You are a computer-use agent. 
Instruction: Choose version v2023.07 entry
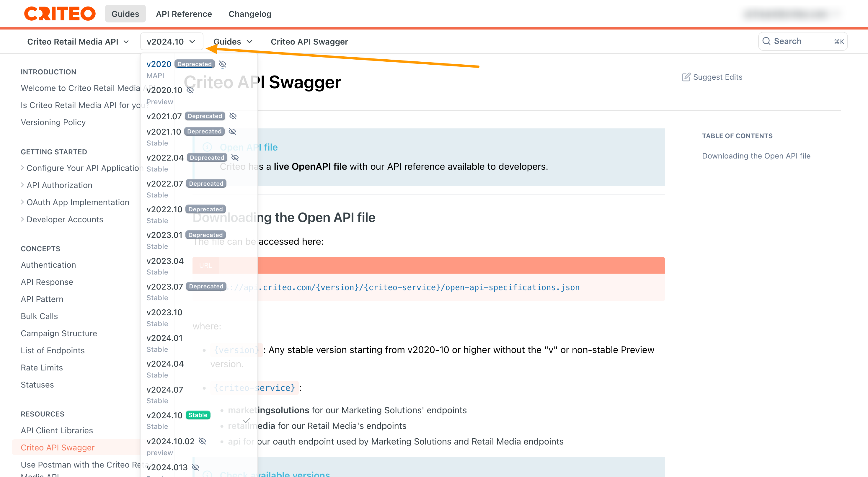coord(199,292)
